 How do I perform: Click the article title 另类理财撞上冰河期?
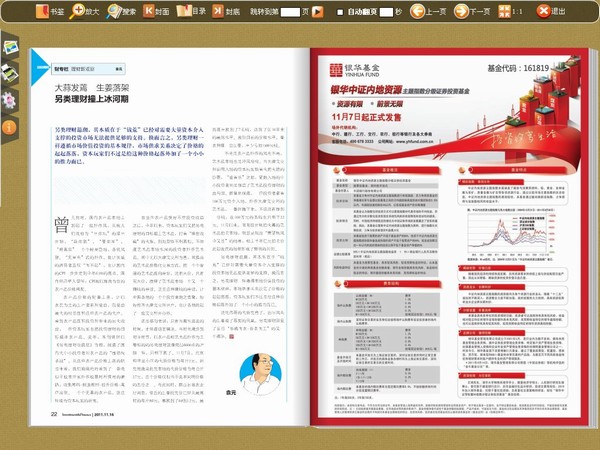tap(91, 99)
